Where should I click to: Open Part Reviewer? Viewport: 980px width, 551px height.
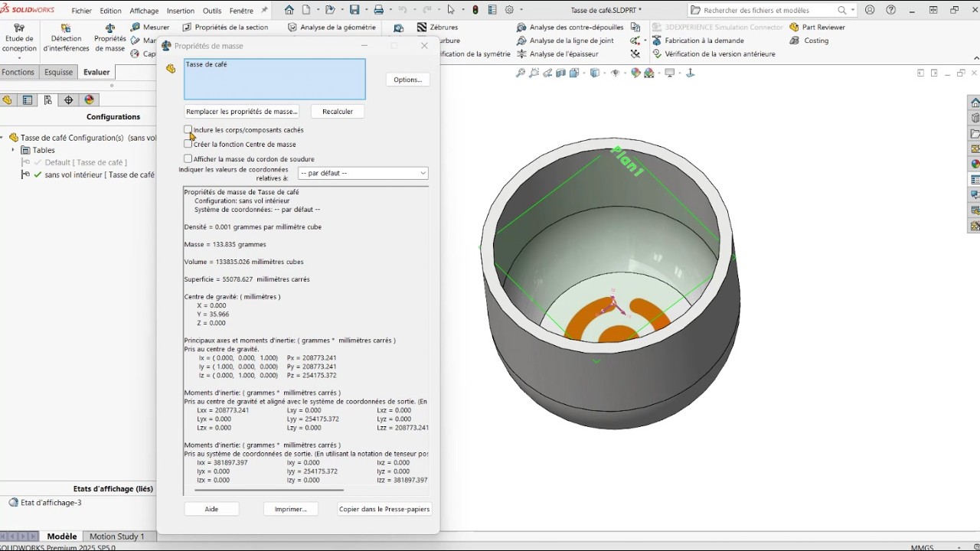(817, 27)
